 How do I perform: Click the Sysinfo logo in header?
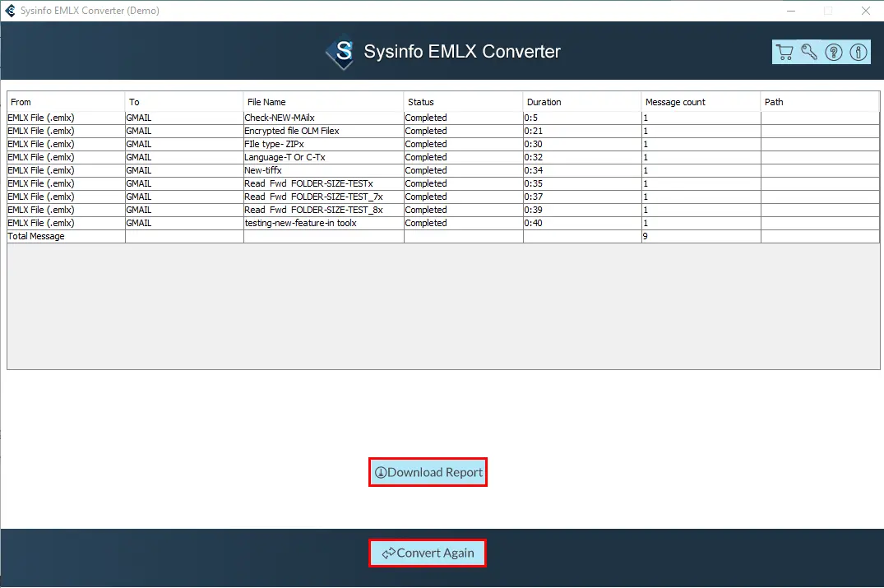click(x=340, y=53)
